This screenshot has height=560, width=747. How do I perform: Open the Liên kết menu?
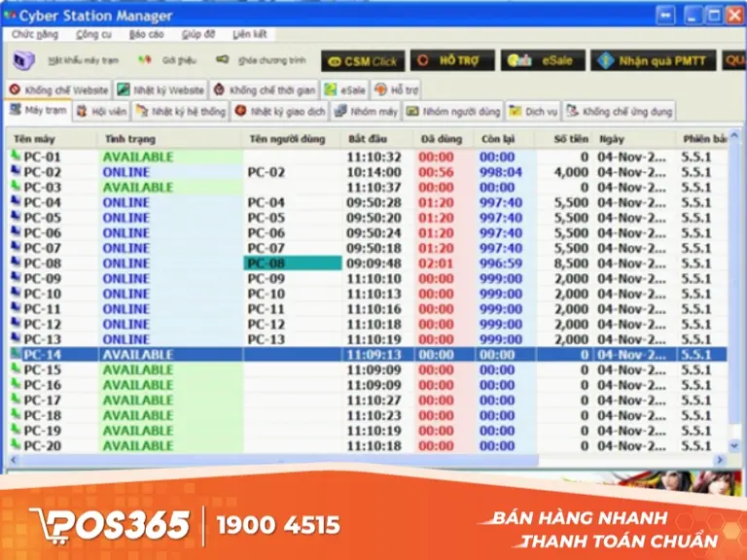(250, 34)
